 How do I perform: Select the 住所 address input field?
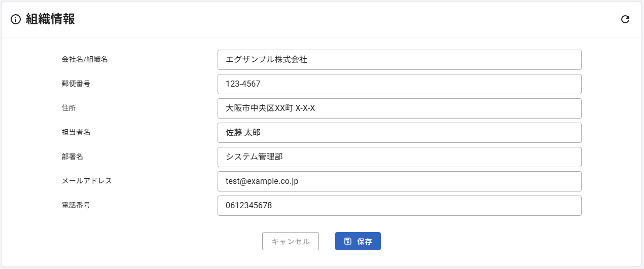click(x=399, y=108)
